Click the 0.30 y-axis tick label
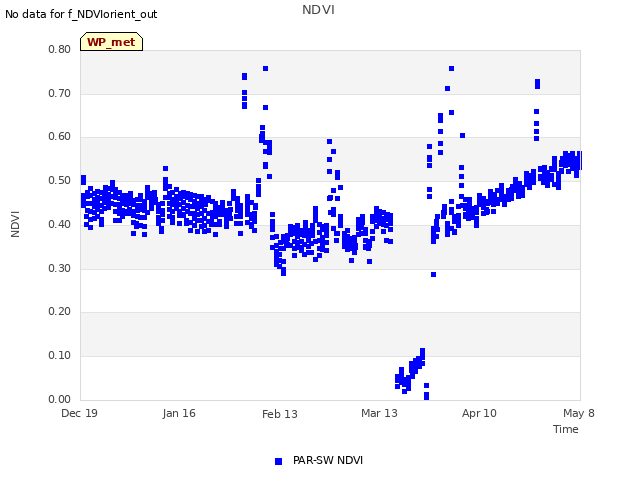This screenshot has width=640, height=480. point(59,268)
